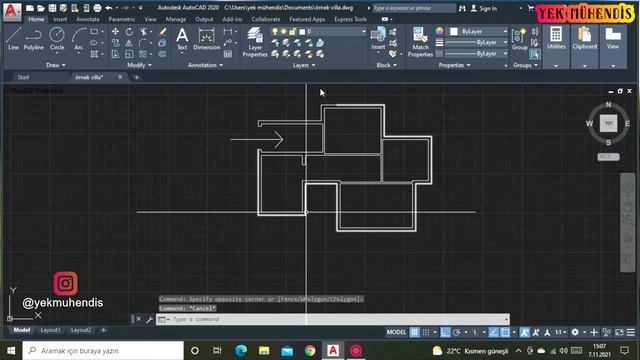The image size is (640, 360).
Task: Click the TOP face of ViewCube
Action: click(x=608, y=123)
